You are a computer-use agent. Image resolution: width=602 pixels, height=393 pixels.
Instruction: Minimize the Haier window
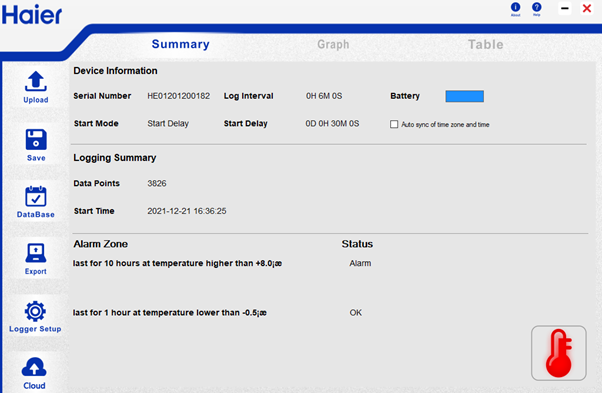(565, 8)
